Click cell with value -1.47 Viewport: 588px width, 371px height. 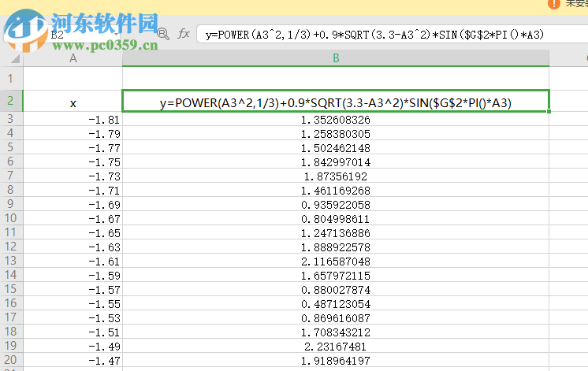[x=73, y=360]
